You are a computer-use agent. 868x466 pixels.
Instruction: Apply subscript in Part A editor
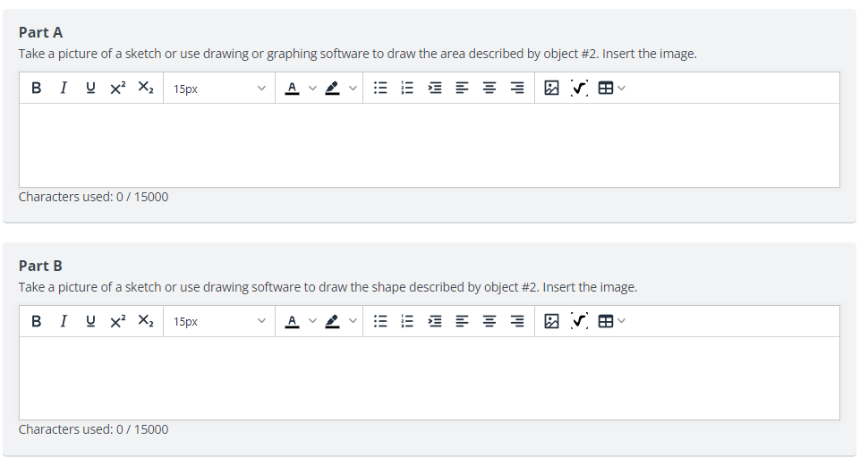[146, 88]
